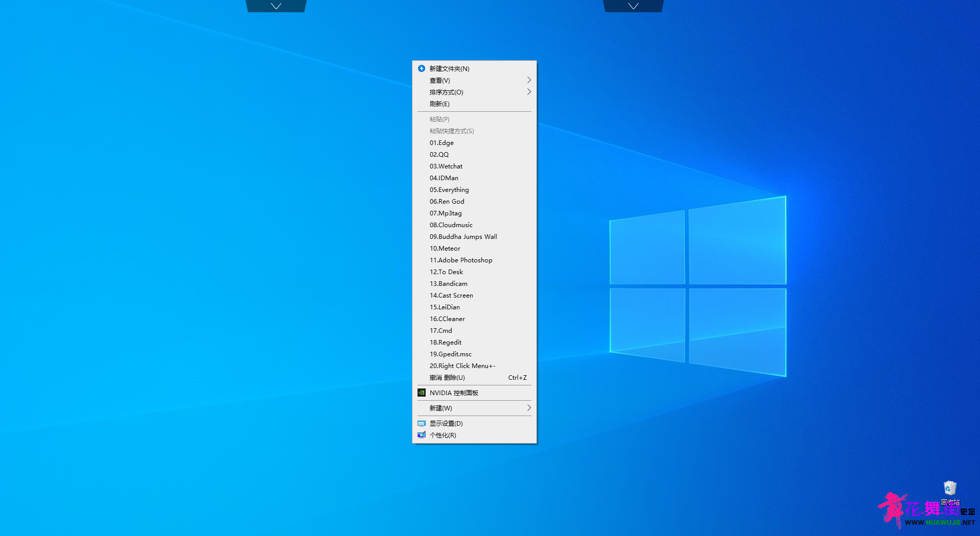Select 06.Ren God menu entry

pos(474,201)
